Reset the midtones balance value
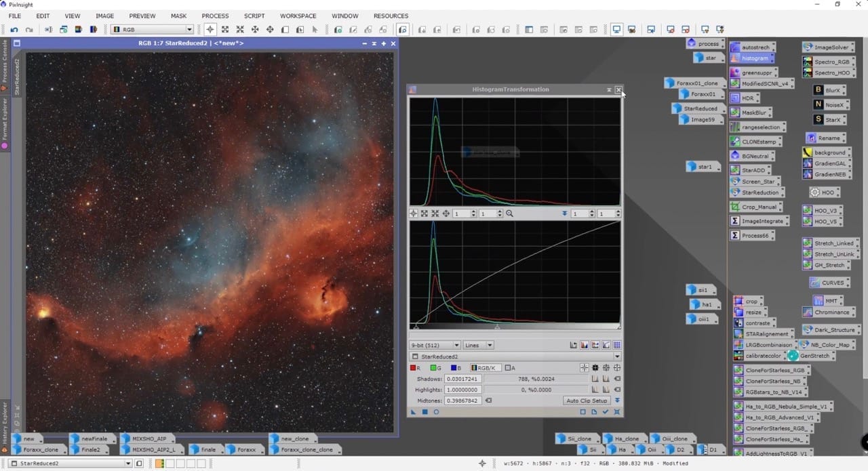This screenshot has height=471, width=868. point(488,401)
